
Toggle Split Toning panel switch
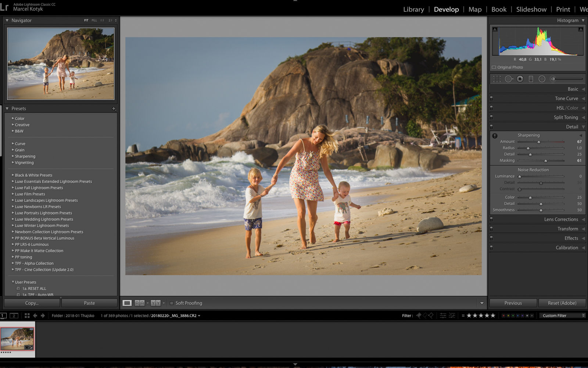(x=491, y=117)
